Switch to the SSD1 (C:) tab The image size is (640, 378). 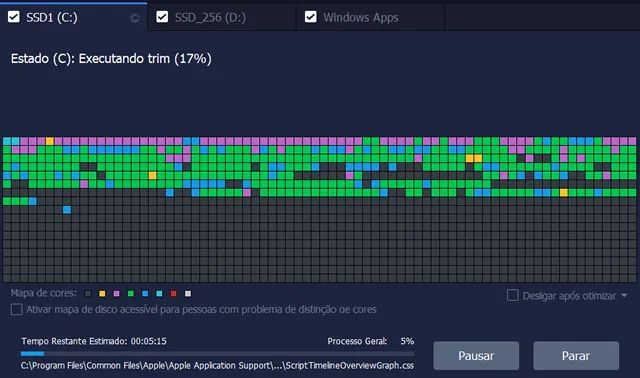pyautogui.click(x=73, y=17)
